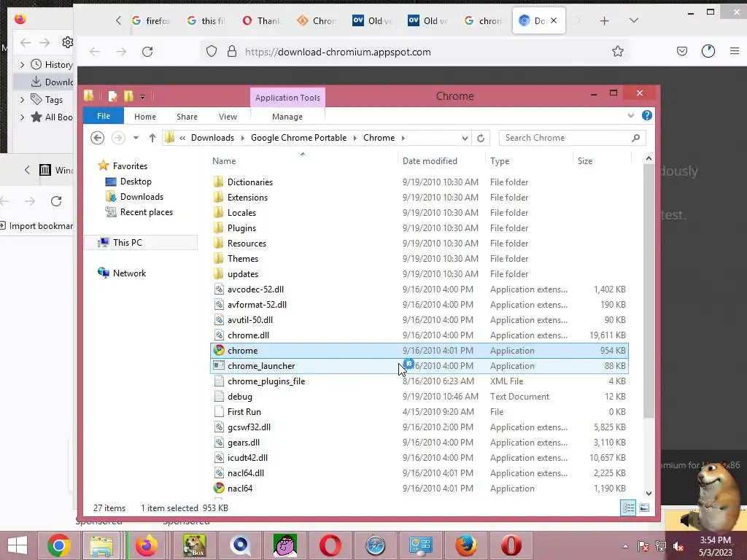Expand the Explorer ribbon chevron
This screenshot has width=747, height=560.
(x=631, y=116)
